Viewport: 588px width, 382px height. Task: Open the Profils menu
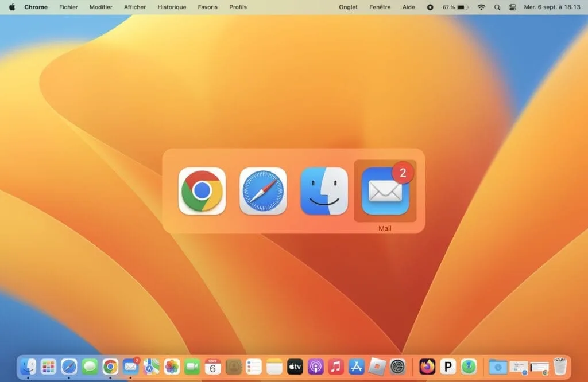click(237, 7)
